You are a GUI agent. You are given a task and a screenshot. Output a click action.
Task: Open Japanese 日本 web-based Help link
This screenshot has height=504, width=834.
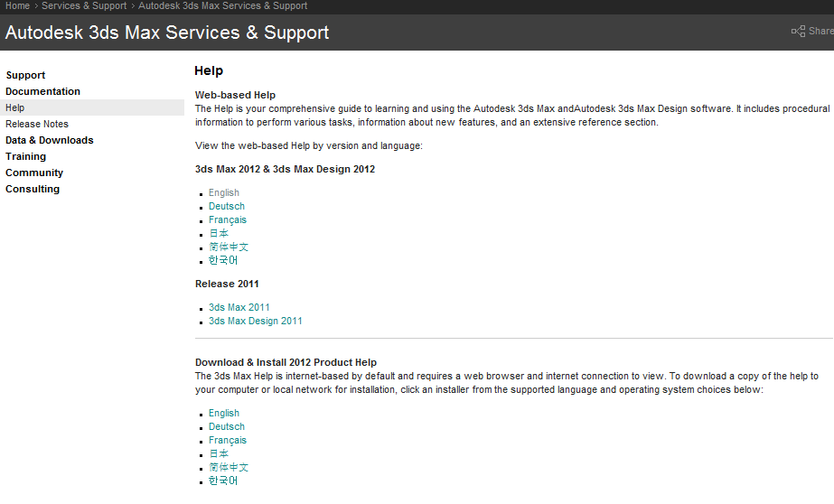coord(219,233)
